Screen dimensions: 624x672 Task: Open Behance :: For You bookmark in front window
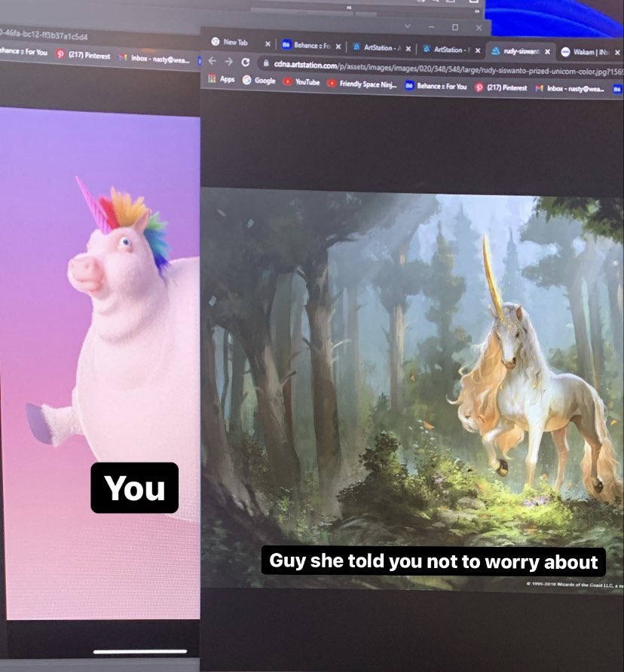pyautogui.click(x=436, y=86)
